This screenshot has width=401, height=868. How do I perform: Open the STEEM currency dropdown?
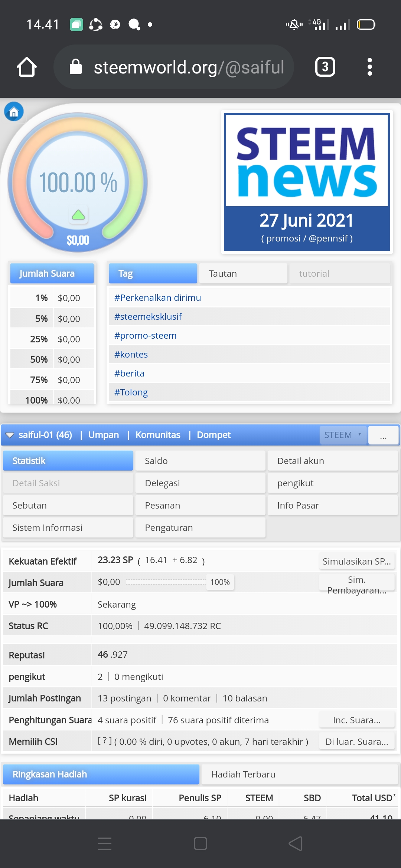pos(343,435)
